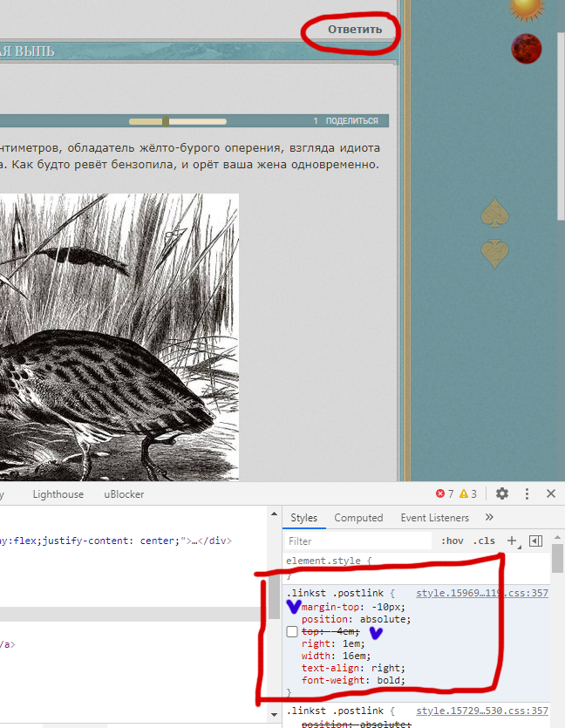
Task: Toggle the :hov element state panel
Action: tap(452, 541)
